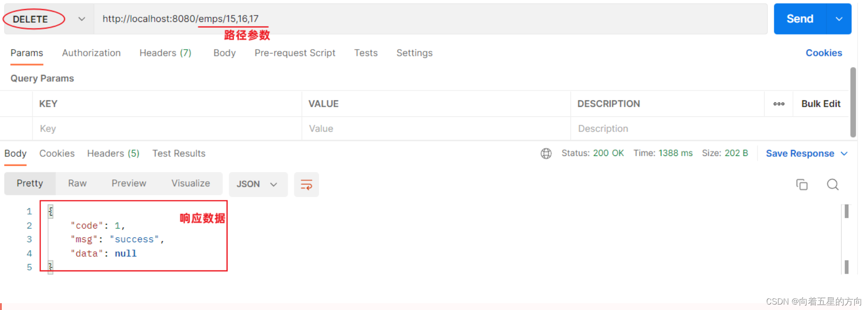Click the globe network icon beside Status
The image size is (868, 310).
coord(546,154)
